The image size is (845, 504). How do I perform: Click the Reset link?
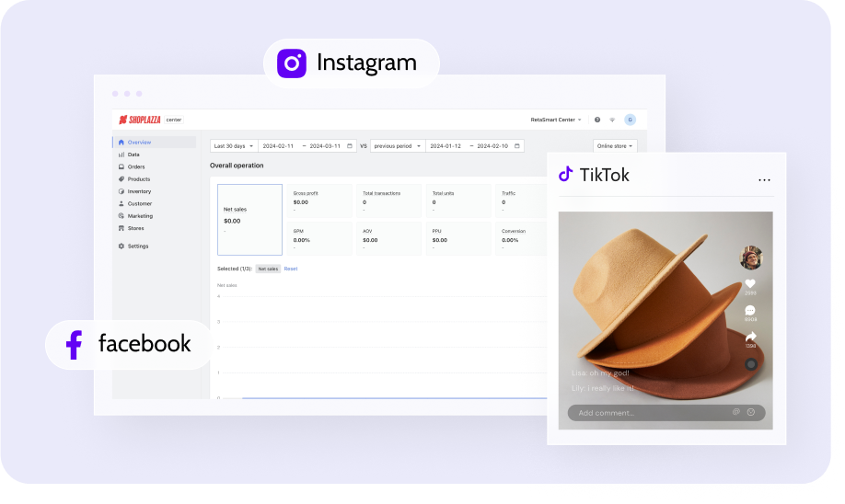(291, 269)
